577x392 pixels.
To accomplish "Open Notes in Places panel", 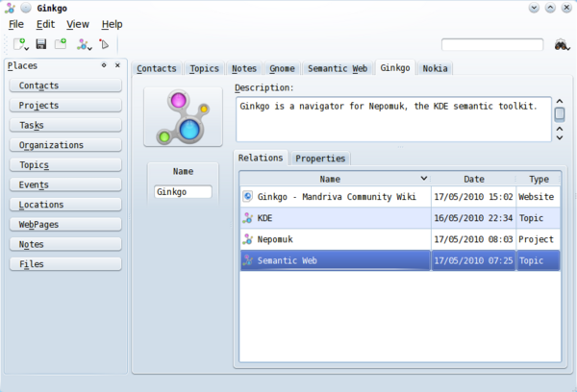I will click(65, 244).
